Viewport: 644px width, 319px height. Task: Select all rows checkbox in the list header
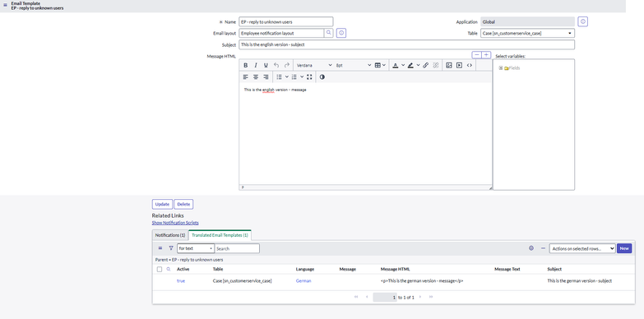[x=160, y=270]
